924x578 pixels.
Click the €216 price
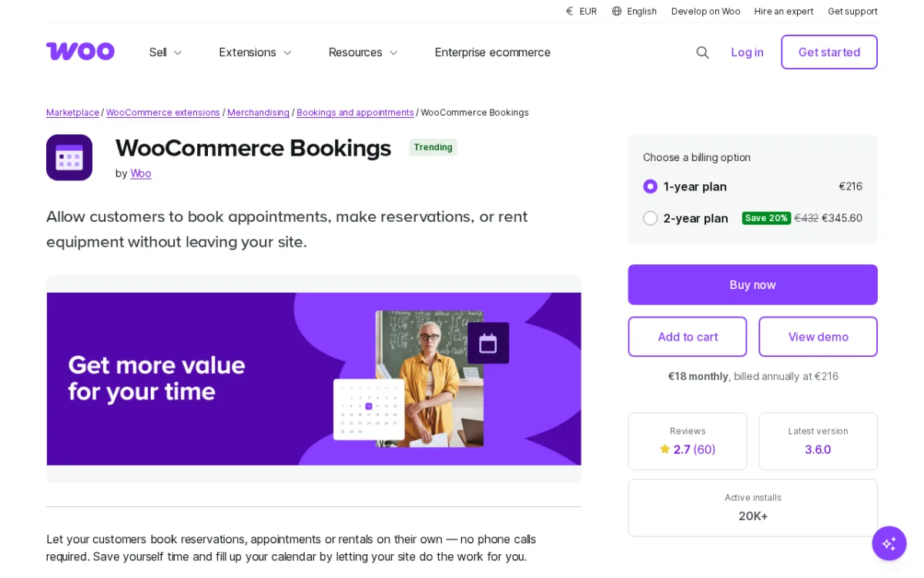pos(850,187)
